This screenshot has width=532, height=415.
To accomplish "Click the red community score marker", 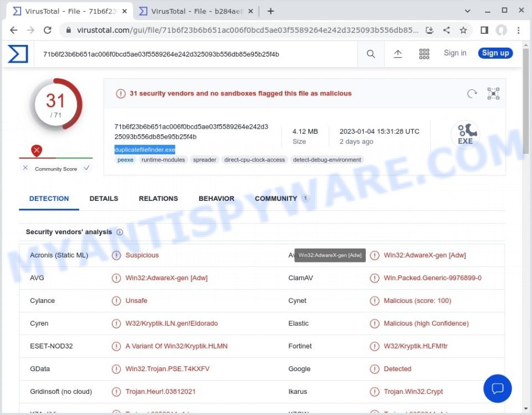I will click(37, 150).
